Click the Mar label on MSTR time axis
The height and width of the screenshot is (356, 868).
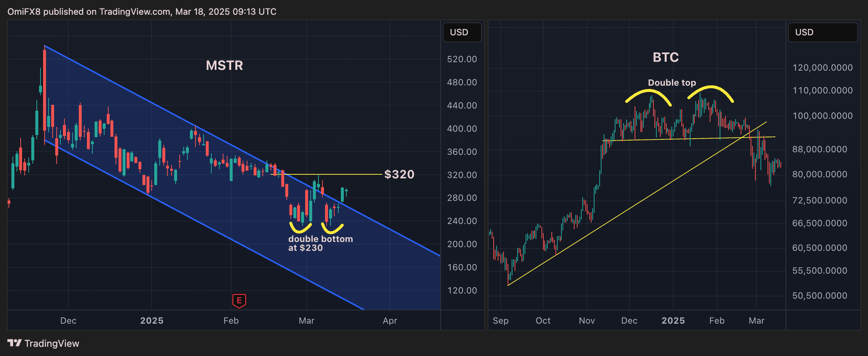(307, 321)
